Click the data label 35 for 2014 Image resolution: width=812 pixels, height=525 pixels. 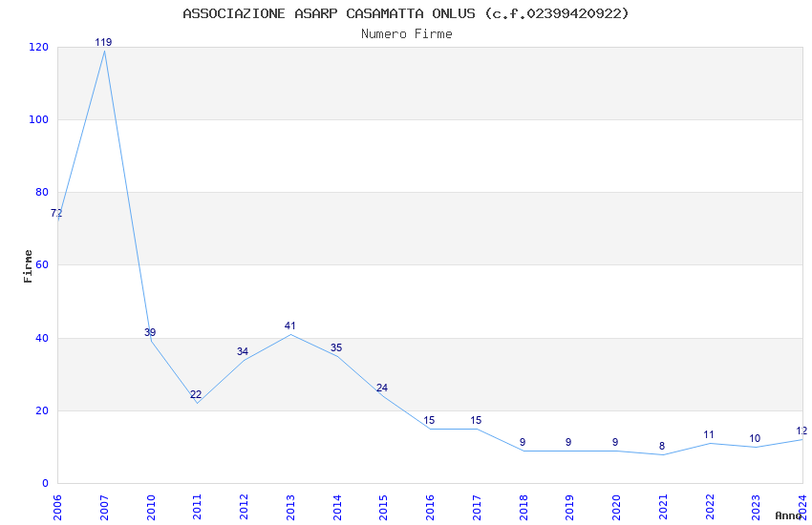(336, 347)
